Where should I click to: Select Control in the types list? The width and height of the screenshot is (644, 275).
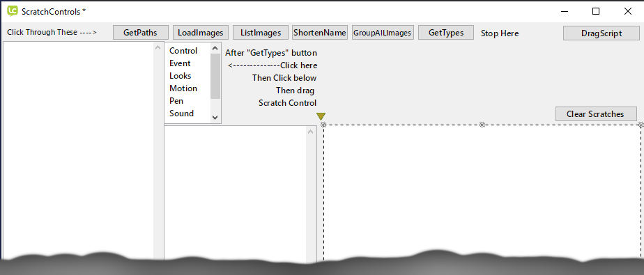click(x=183, y=51)
